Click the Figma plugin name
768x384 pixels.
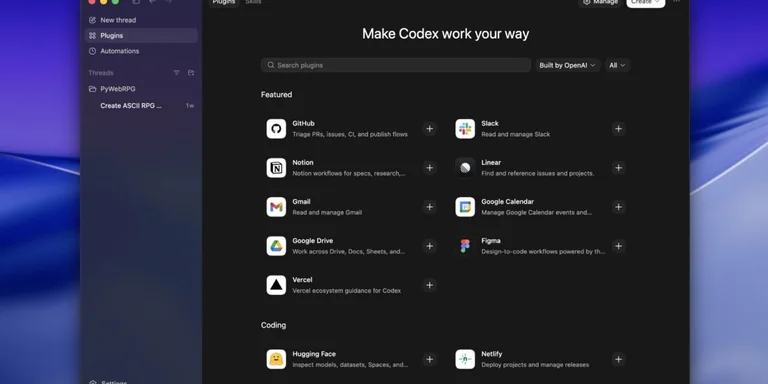coord(491,240)
